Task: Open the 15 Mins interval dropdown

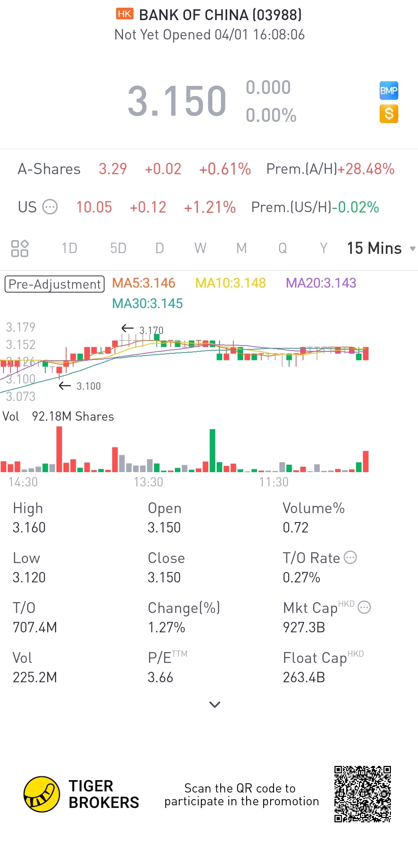Action: click(x=381, y=248)
